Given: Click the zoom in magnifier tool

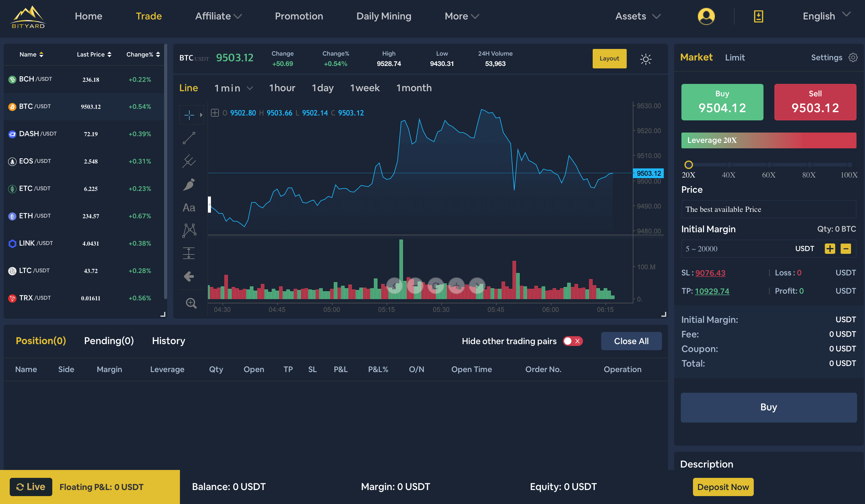Looking at the screenshot, I should click(191, 303).
